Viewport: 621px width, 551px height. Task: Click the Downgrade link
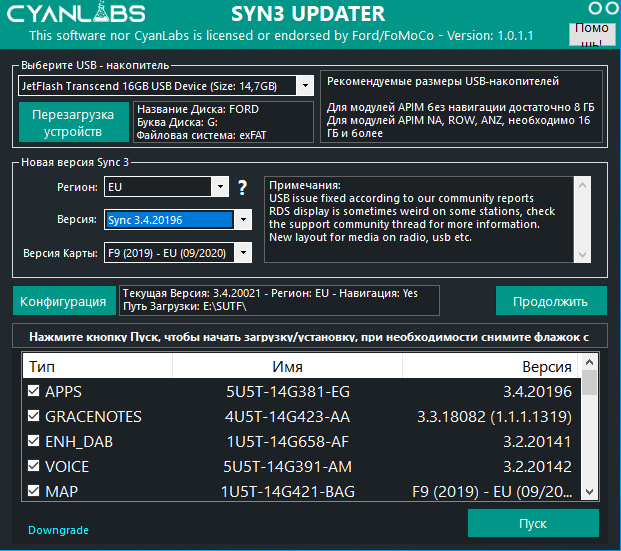pyautogui.click(x=58, y=530)
